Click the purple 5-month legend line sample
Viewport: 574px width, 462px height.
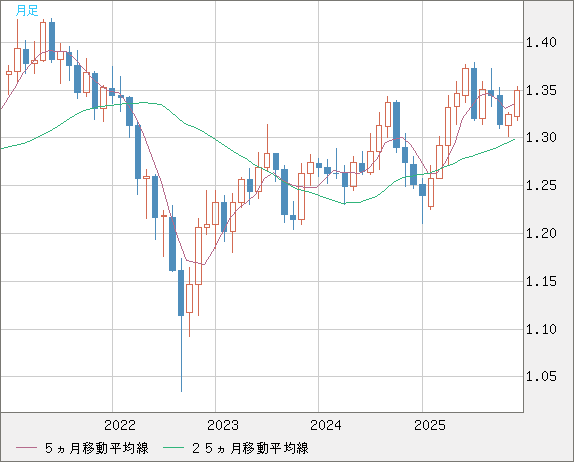26,448
